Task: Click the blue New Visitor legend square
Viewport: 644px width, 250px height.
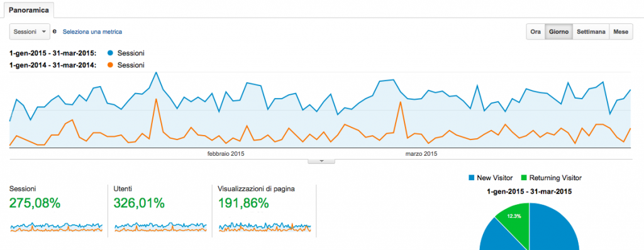Action: pos(471,178)
